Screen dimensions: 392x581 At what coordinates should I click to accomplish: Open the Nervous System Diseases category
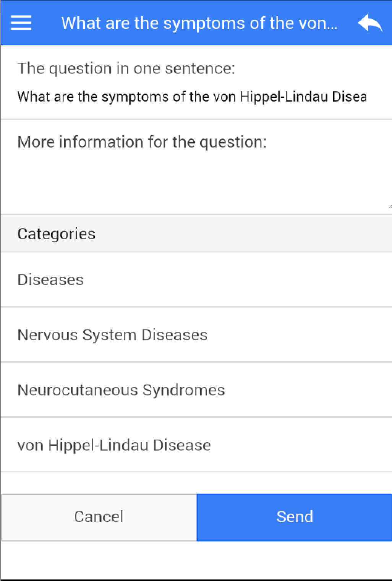pos(112,335)
